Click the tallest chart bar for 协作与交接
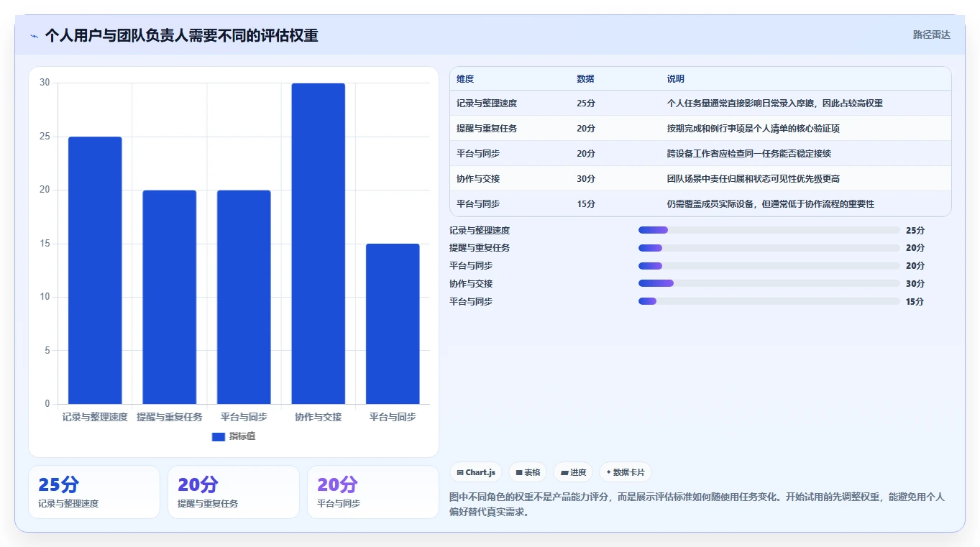Viewport: 980px width, 547px height. pyautogui.click(x=319, y=244)
